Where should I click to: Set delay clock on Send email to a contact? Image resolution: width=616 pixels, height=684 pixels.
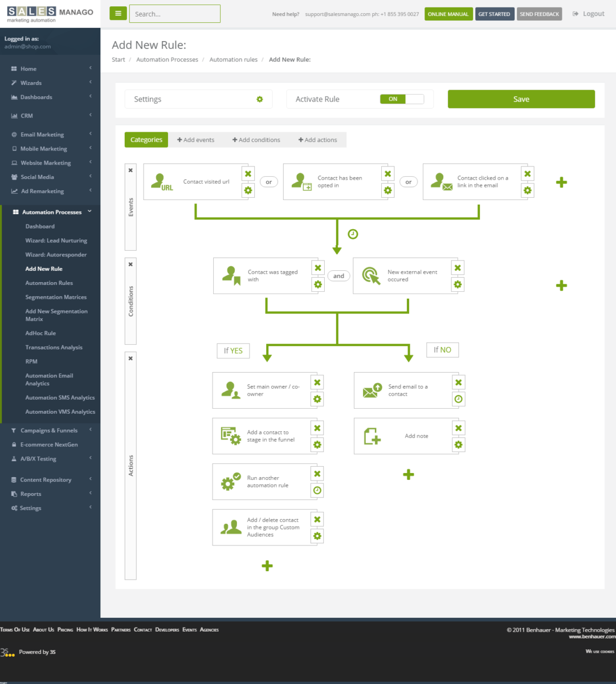click(459, 399)
